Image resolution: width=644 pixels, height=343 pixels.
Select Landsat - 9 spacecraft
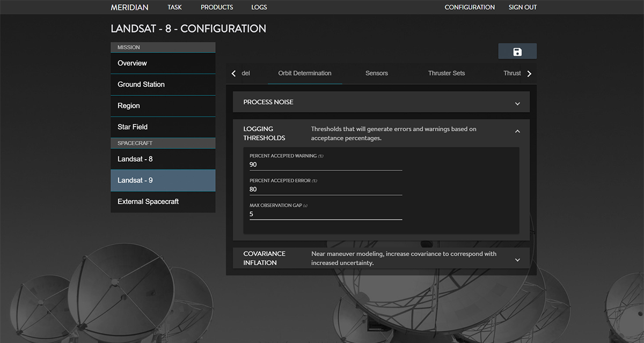[163, 181]
